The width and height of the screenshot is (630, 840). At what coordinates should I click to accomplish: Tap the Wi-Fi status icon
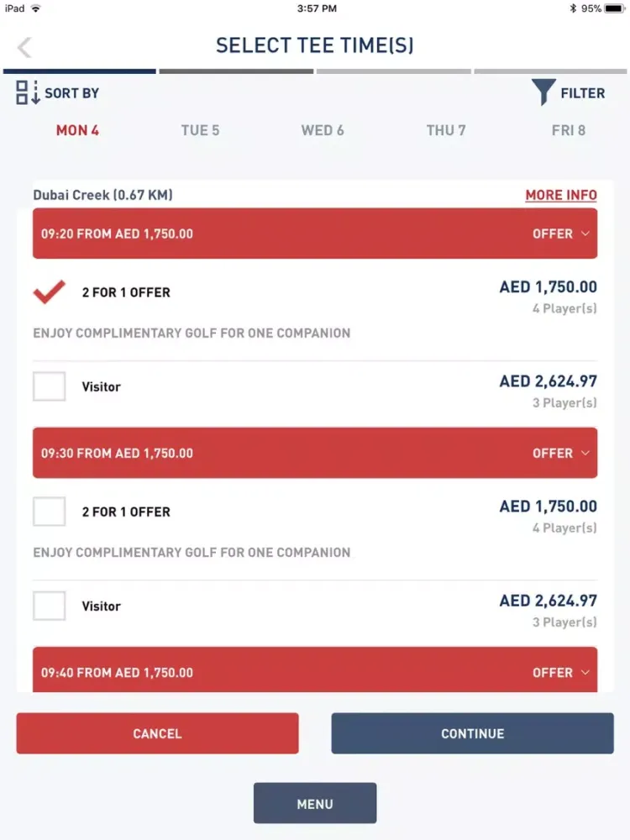tap(36, 8)
